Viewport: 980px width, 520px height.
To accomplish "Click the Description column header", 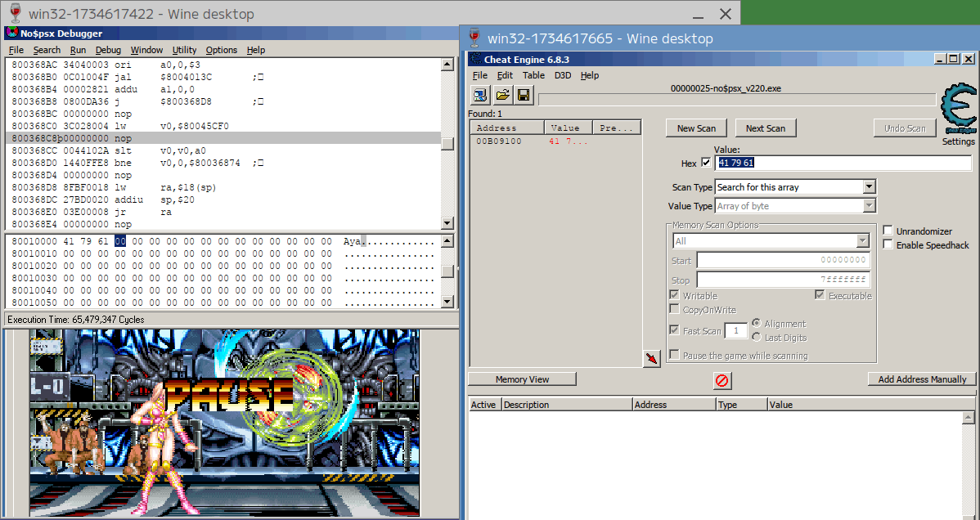I will 568,405.
